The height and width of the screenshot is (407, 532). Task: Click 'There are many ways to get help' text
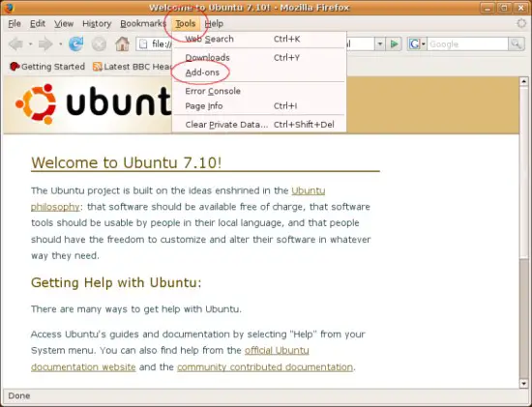pyautogui.click(x=136, y=309)
